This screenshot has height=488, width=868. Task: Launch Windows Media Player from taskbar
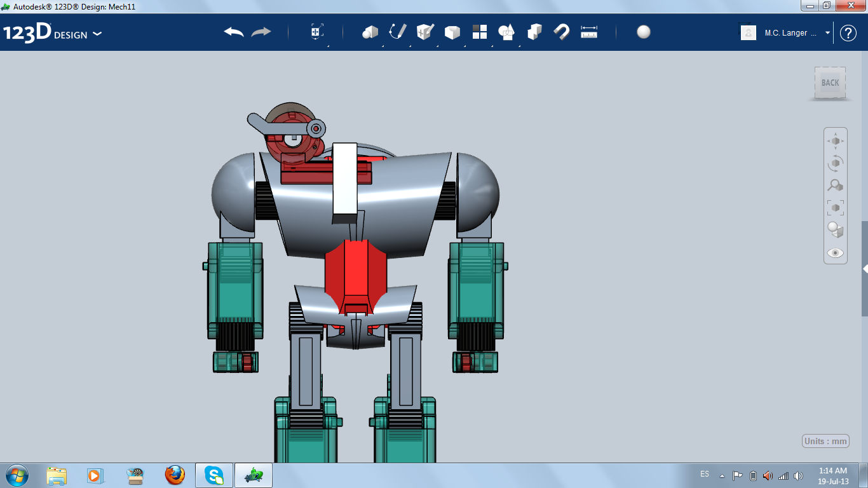point(95,475)
